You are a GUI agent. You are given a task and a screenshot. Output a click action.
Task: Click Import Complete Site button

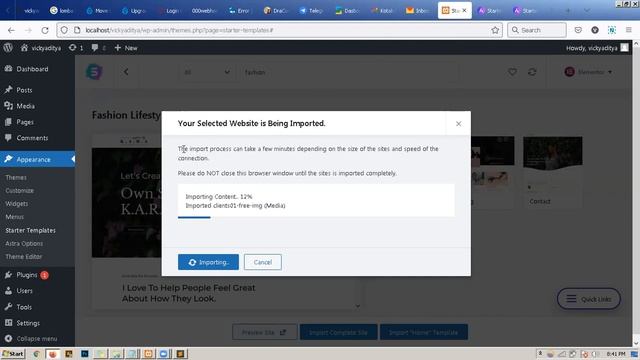coord(338,332)
